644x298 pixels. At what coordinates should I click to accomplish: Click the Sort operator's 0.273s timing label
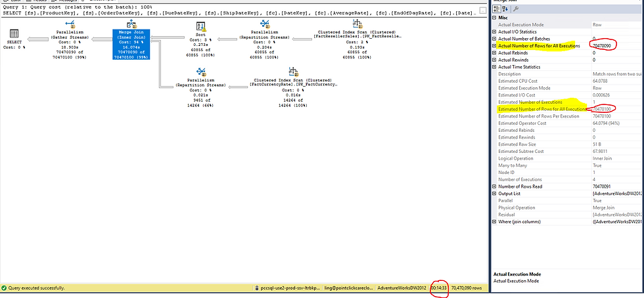coord(201,45)
